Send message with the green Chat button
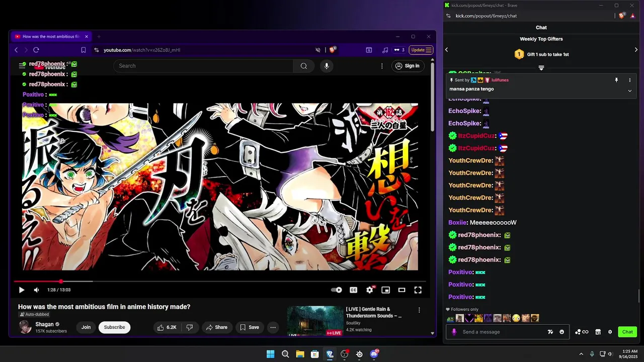 tap(627, 332)
